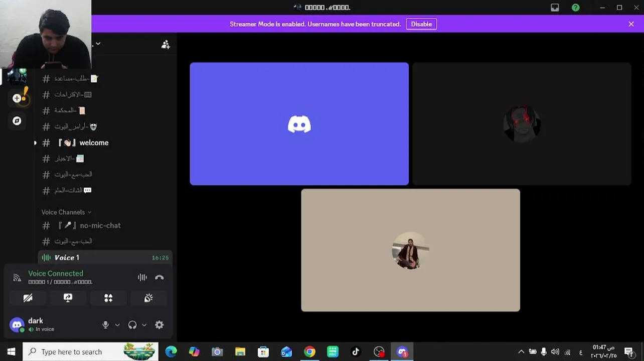Select the server icon in sidebar
The height and width of the screenshot is (361, 644).
(17, 76)
